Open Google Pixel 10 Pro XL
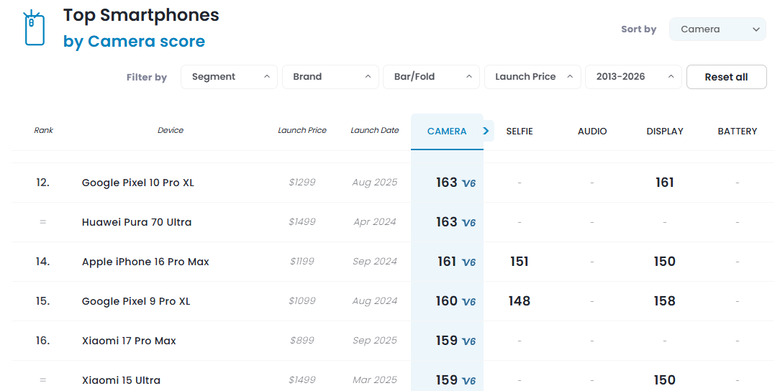The height and width of the screenshot is (391, 780). pyautogui.click(x=138, y=183)
